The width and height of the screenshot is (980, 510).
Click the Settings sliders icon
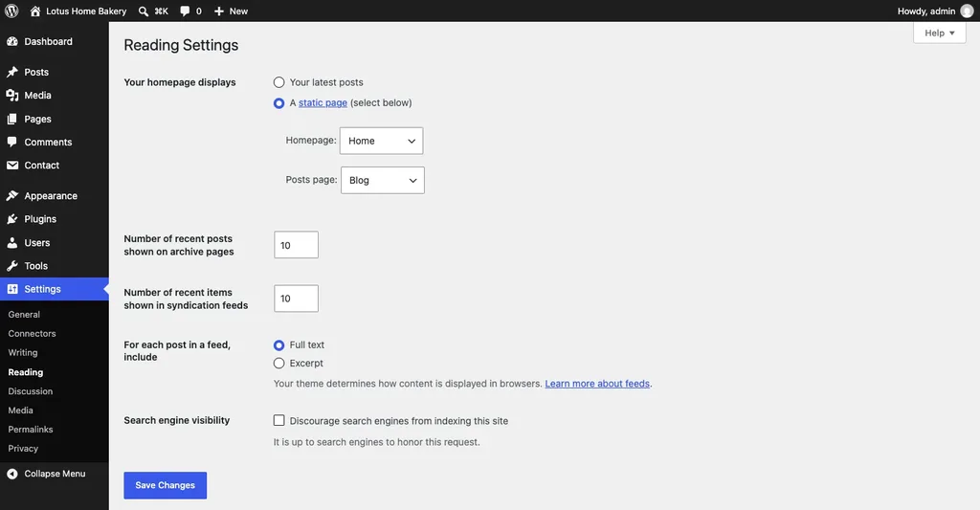coord(11,289)
